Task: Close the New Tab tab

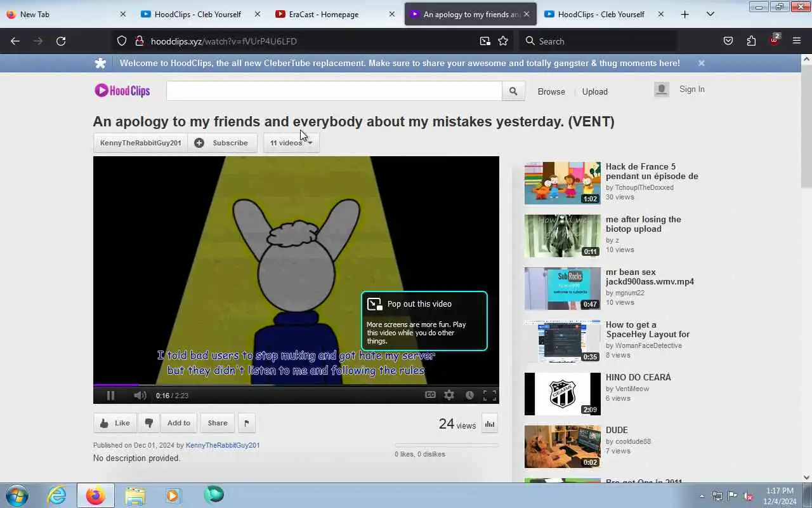Action: (x=123, y=14)
